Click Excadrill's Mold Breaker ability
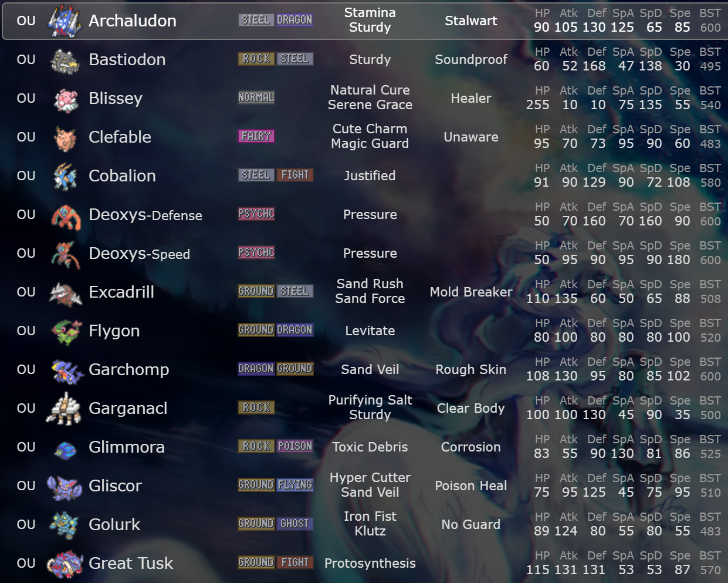This screenshot has height=583, width=728. 471,292
